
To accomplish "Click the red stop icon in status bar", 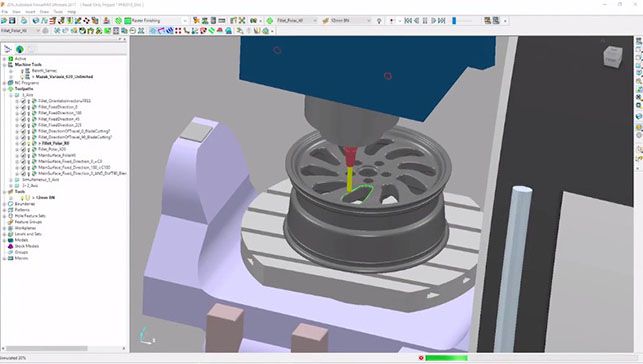I will (421, 358).
